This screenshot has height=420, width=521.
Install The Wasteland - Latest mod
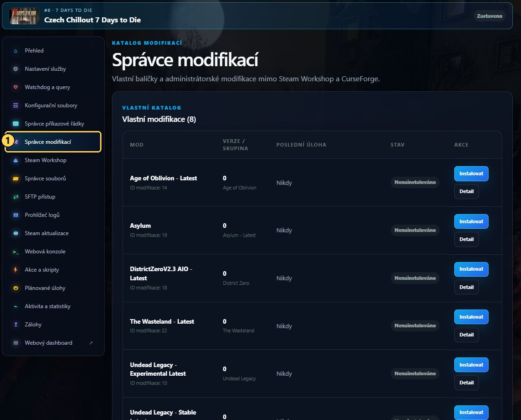click(x=471, y=317)
